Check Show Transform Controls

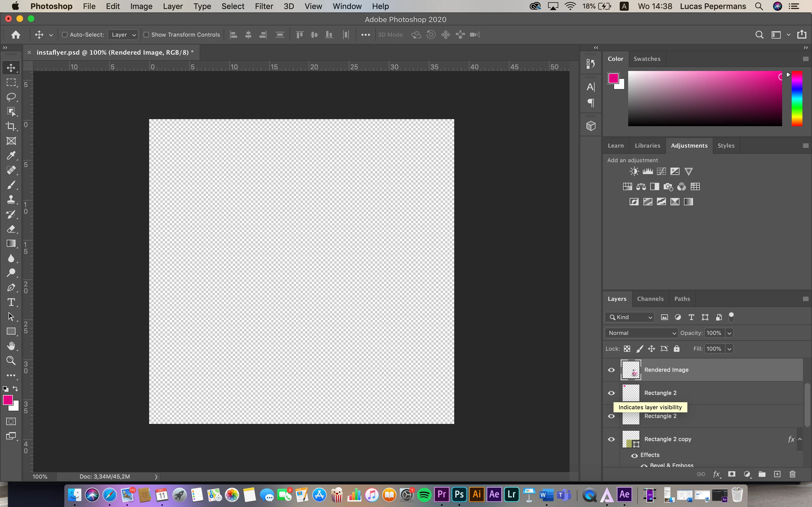click(146, 35)
